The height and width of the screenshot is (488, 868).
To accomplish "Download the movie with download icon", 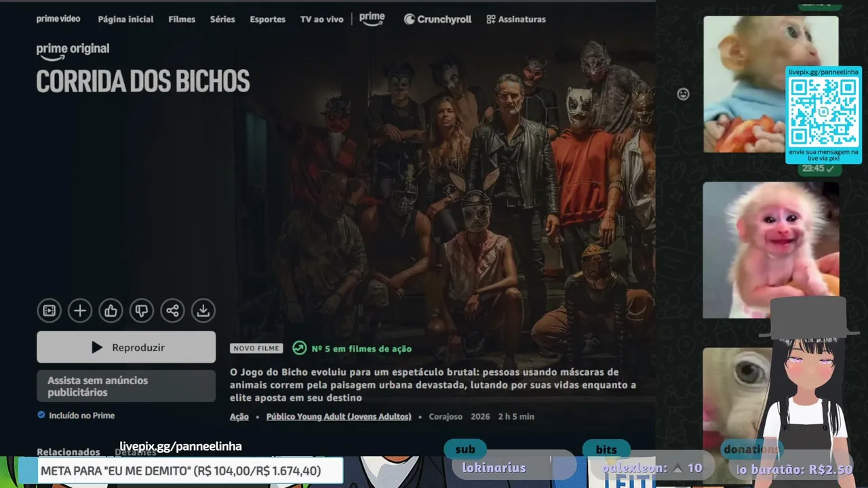I will (x=203, y=310).
